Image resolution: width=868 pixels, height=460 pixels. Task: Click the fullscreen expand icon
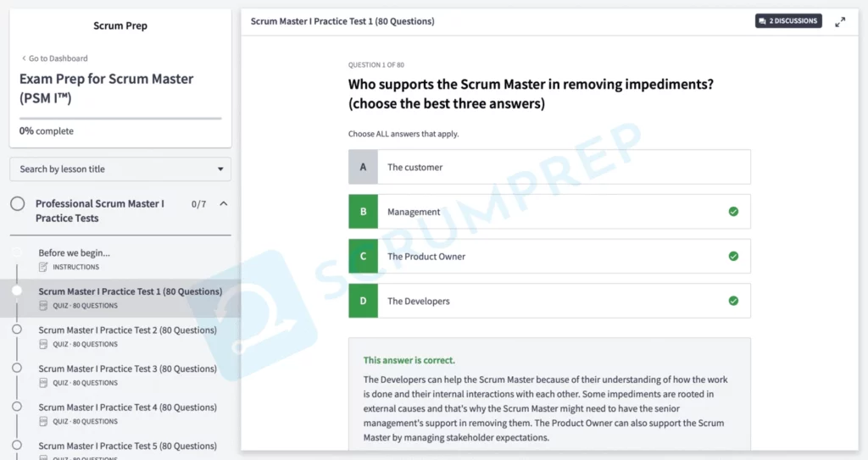(840, 22)
